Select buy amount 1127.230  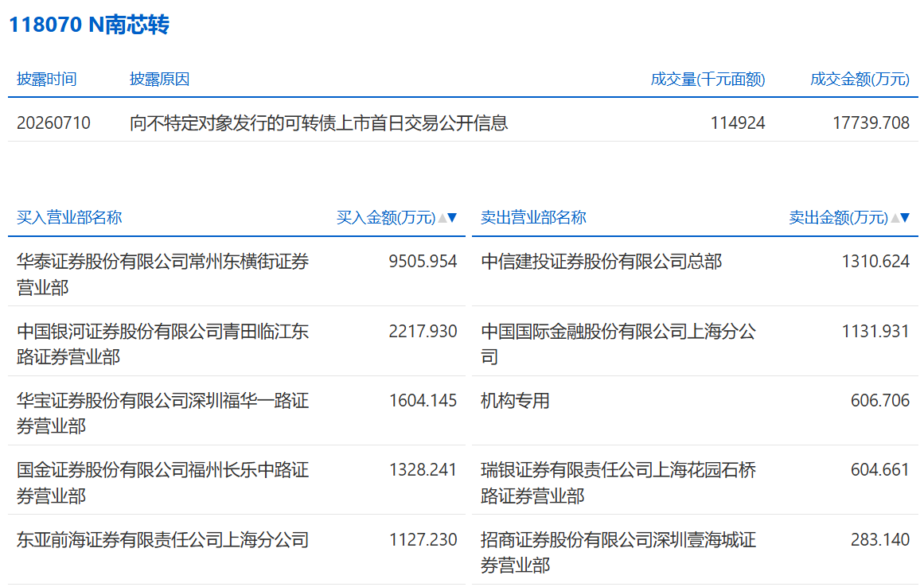pyautogui.click(x=423, y=539)
